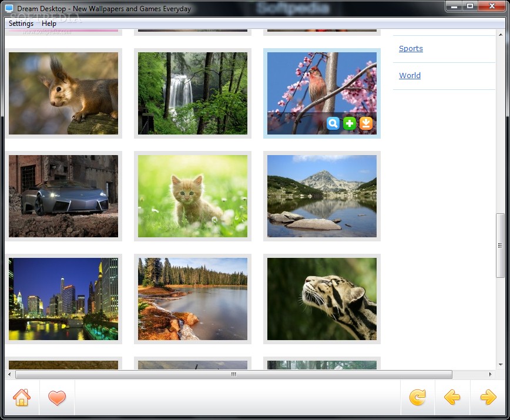510x420 pixels.
Task: Select the forest waterfall wallpaper thumbnail
Action: point(193,93)
